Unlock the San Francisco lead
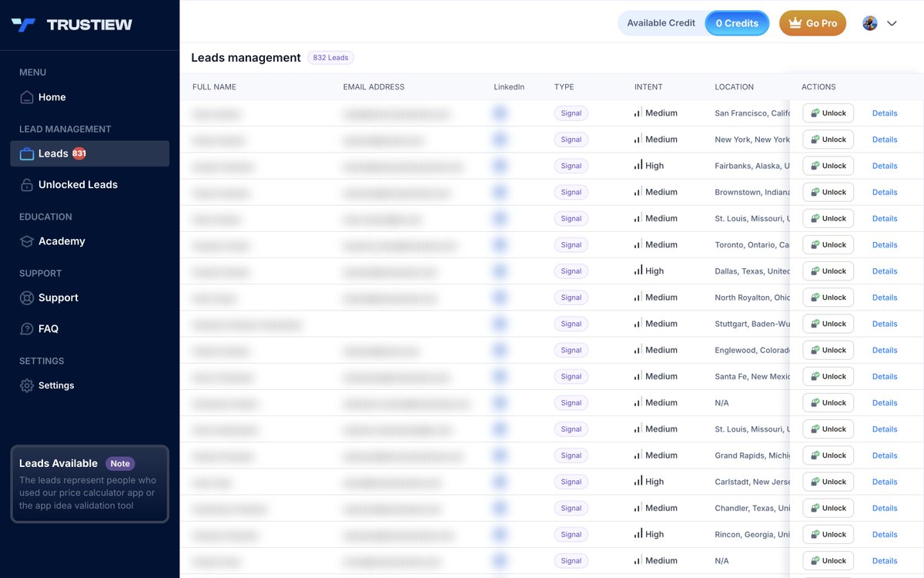The width and height of the screenshot is (924, 578). (x=828, y=113)
